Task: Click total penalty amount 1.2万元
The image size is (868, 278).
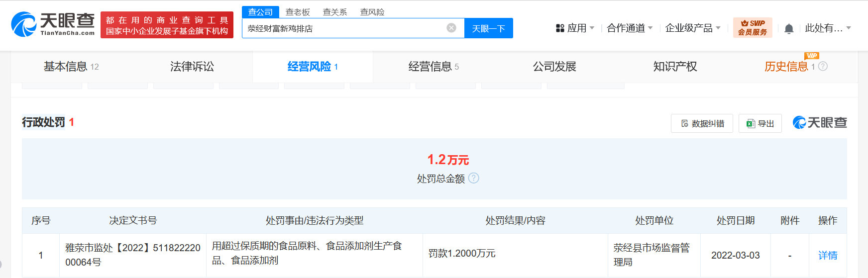Action: click(x=448, y=160)
